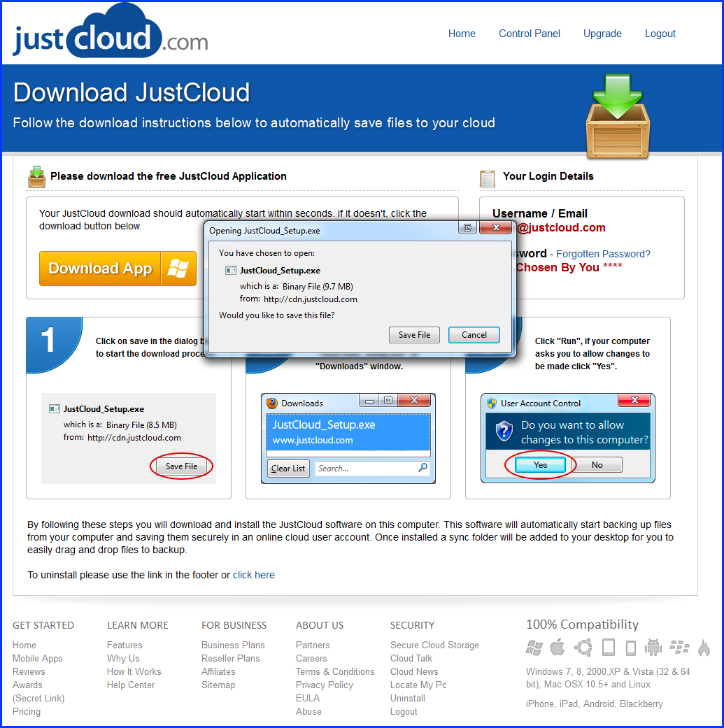Open Mobile Apps footer link
This screenshot has height=728, width=724.
(38, 658)
